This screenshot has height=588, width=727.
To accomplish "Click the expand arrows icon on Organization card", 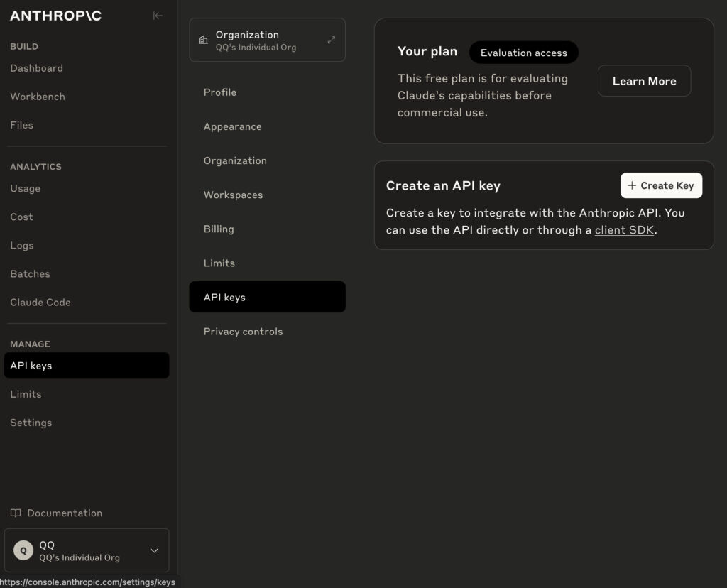I will pos(331,40).
